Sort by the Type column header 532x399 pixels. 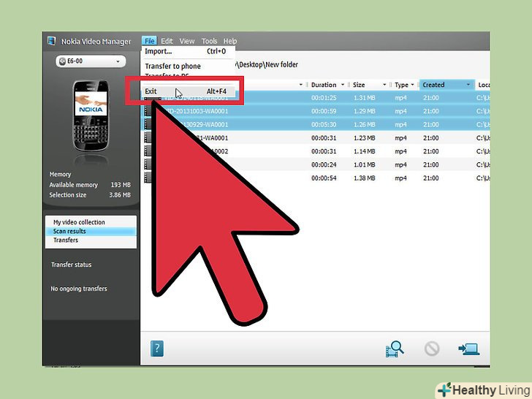401,85
